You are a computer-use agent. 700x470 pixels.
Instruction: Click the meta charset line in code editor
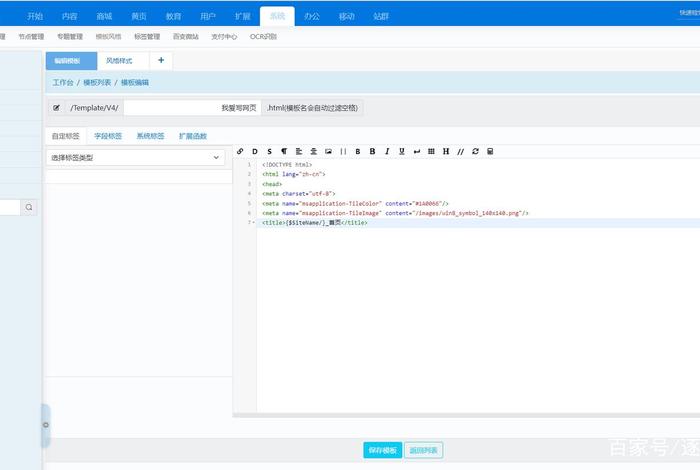[x=299, y=194]
